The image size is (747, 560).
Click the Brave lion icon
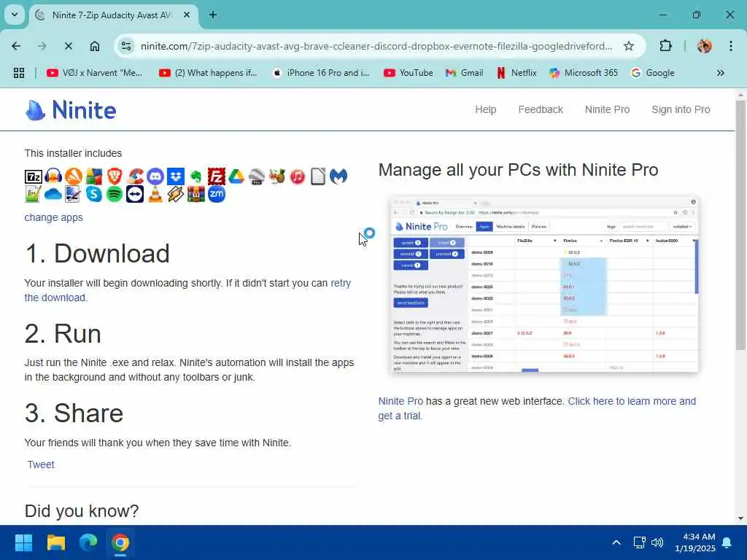115,176
